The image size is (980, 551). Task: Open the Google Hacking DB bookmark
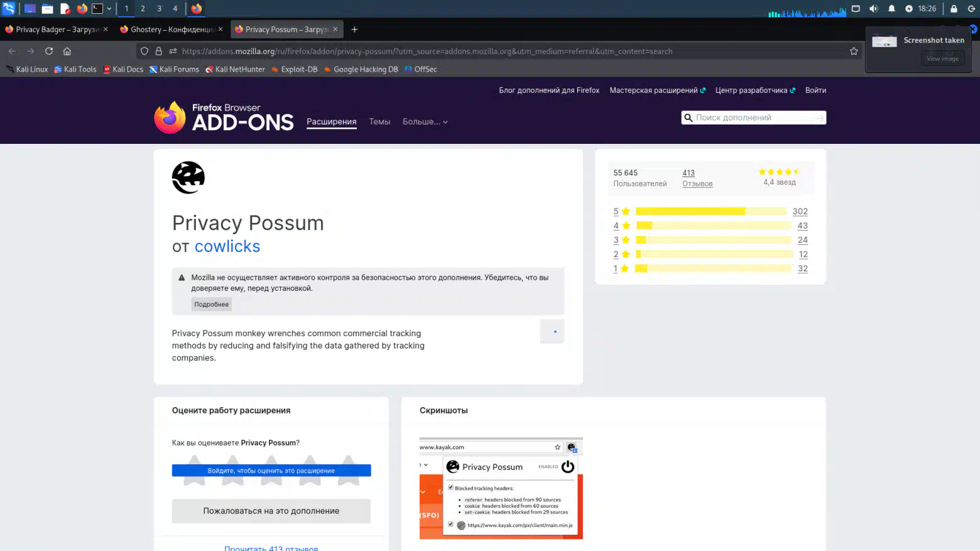coord(361,69)
